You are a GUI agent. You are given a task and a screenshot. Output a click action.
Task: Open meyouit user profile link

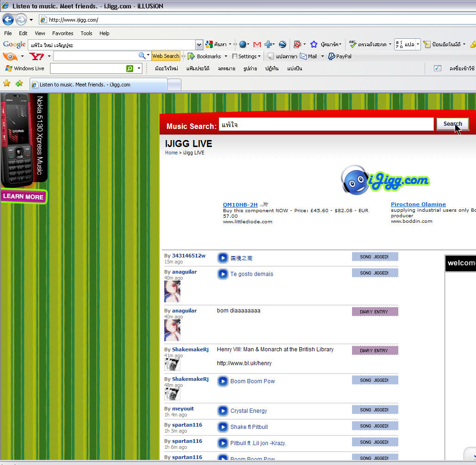(183, 409)
